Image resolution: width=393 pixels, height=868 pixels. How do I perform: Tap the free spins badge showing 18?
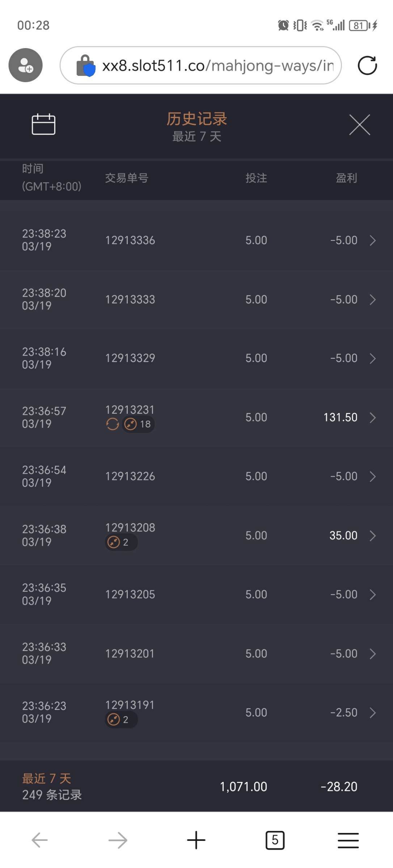point(138,424)
